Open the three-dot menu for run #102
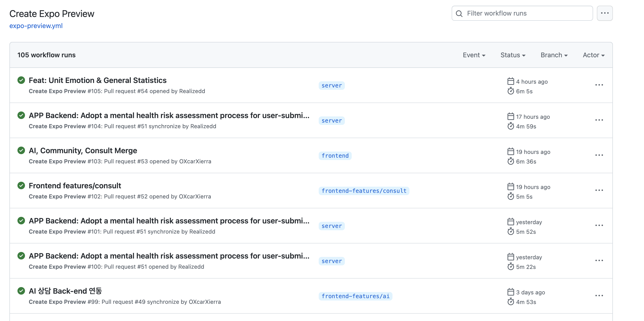The height and width of the screenshot is (321, 644). point(599,190)
